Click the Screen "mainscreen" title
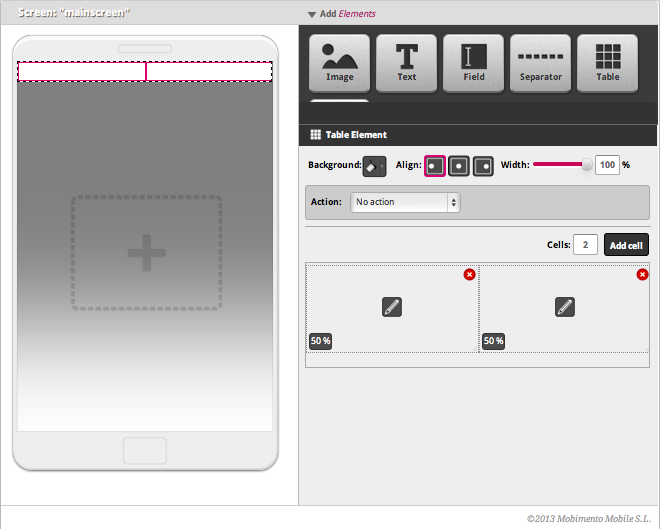The height and width of the screenshot is (529, 660). [74, 13]
